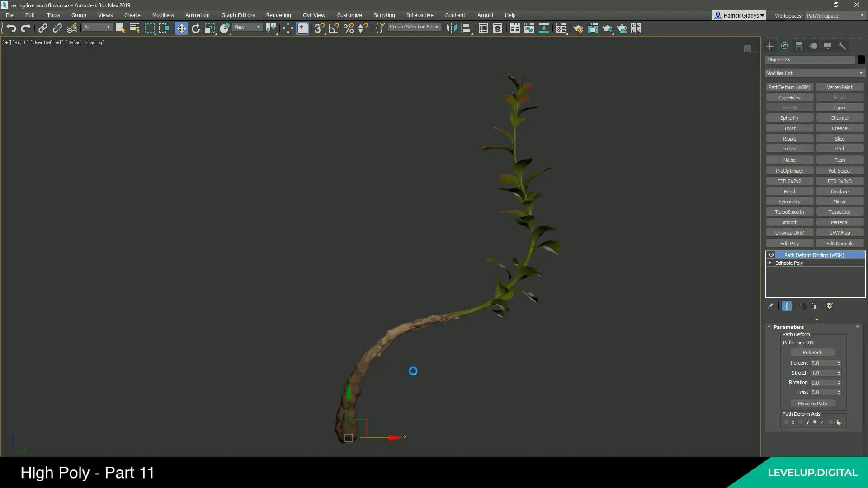Toggle the 3D Snaps icon
Viewport: 868px width, 488px height.
pyautogui.click(x=319, y=28)
